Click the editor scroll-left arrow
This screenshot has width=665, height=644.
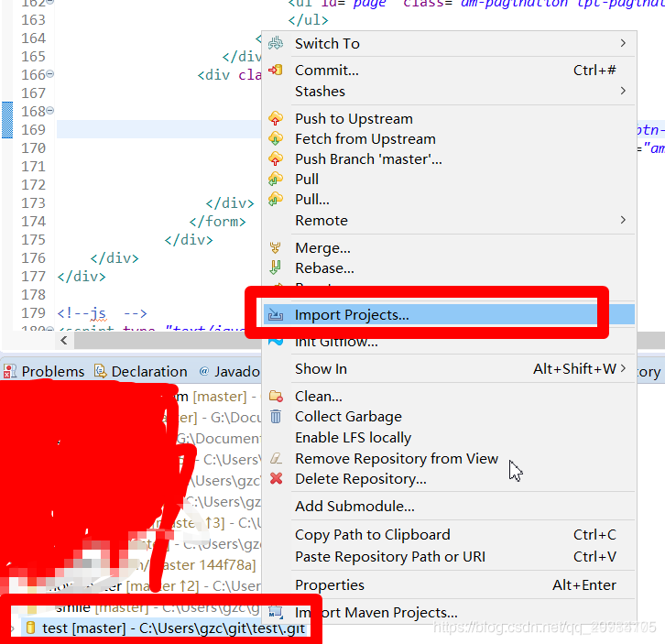pyautogui.click(x=64, y=340)
